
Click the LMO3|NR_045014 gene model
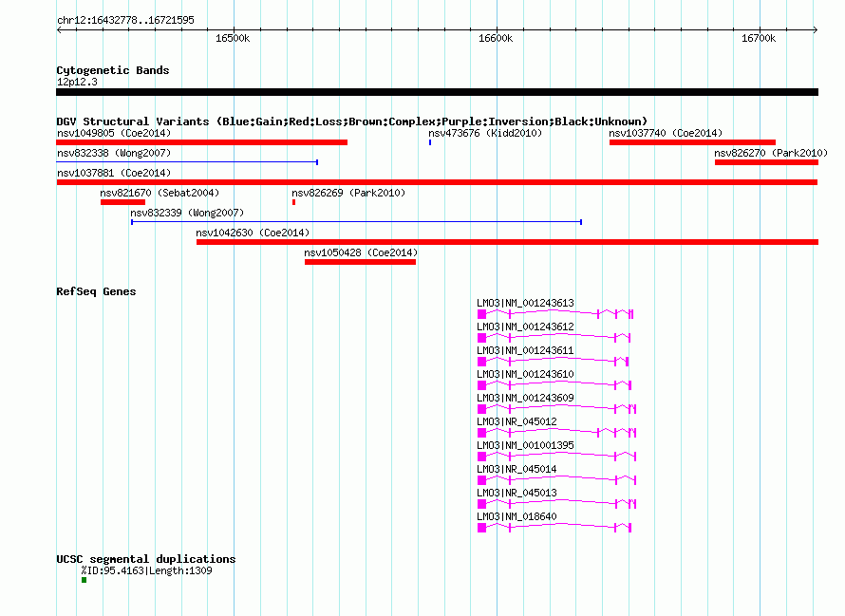coord(556,479)
